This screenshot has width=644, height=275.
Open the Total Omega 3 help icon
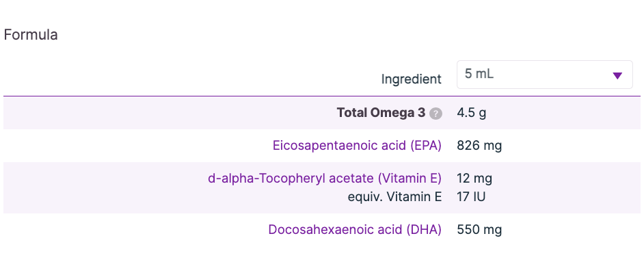click(435, 114)
